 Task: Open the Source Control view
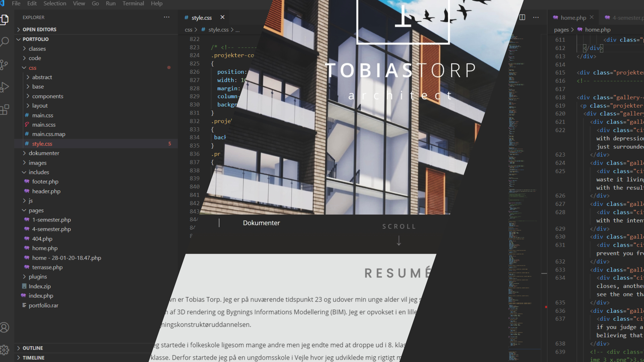pos(4,65)
